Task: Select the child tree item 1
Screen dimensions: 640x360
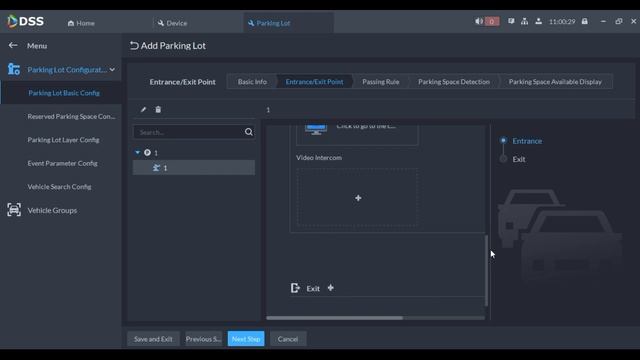Action: point(194,168)
